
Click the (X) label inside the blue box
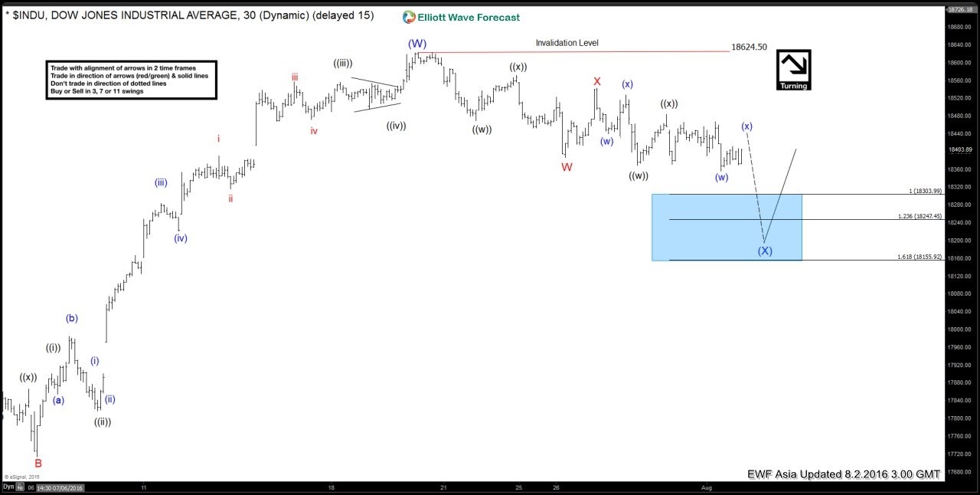click(765, 251)
